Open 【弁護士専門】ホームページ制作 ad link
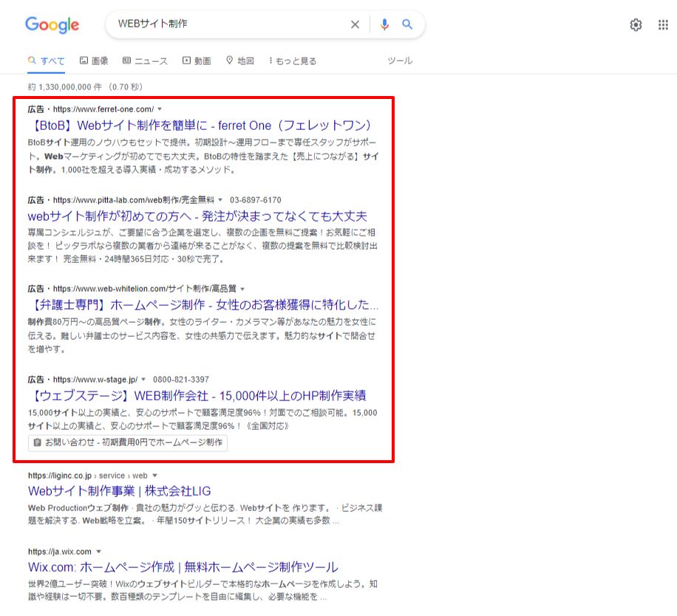This screenshot has height=616, width=677. coord(203,305)
